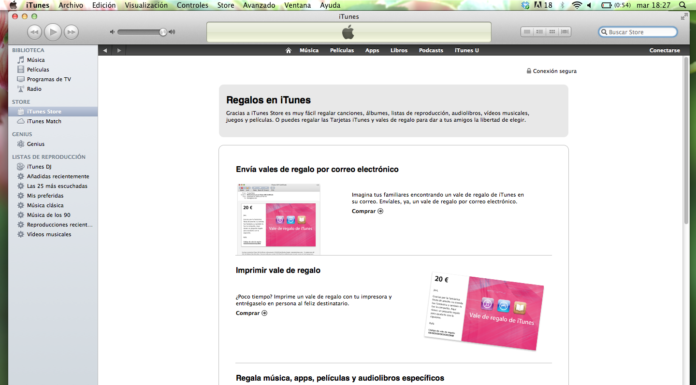Open the Ventana menu
The image size is (696, 385).
click(x=297, y=5)
